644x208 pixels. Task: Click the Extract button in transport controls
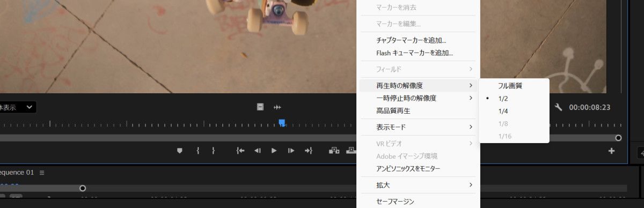pyautogui.click(x=351, y=151)
